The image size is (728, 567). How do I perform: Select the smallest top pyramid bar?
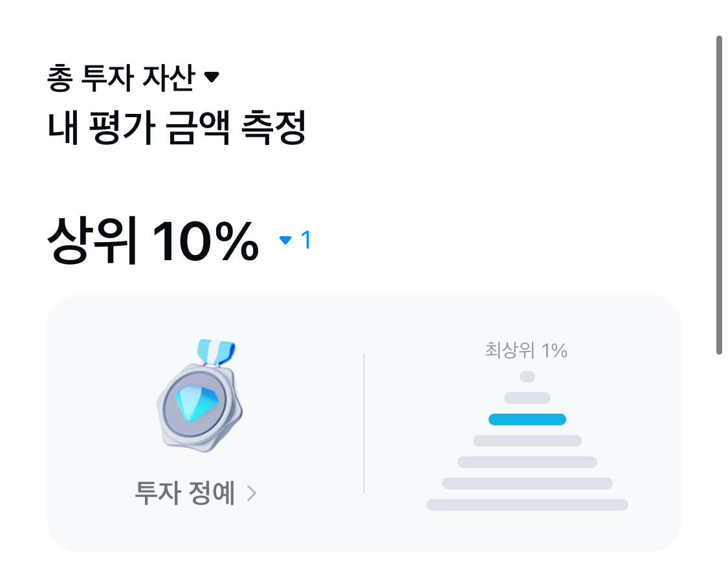coord(527,377)
